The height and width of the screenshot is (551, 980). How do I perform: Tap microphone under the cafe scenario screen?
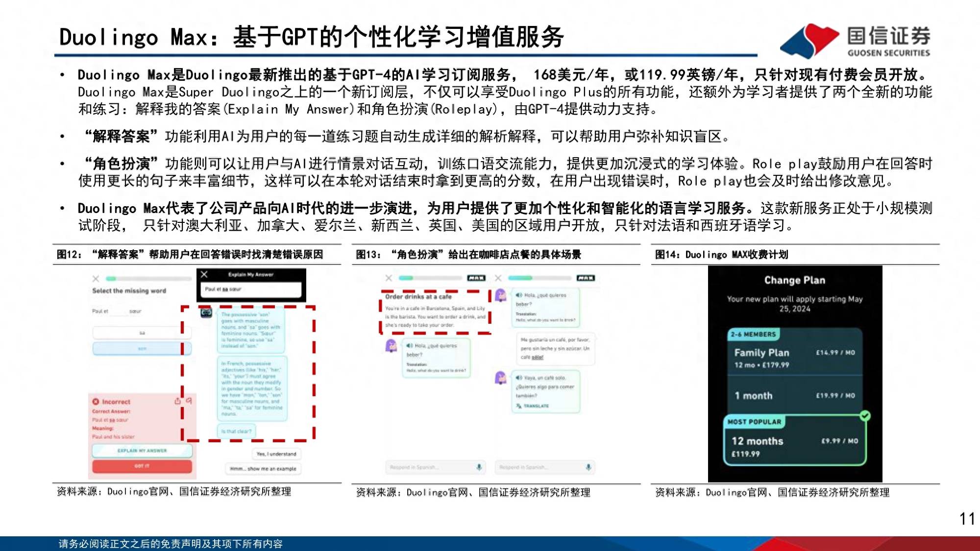[479, 467]
